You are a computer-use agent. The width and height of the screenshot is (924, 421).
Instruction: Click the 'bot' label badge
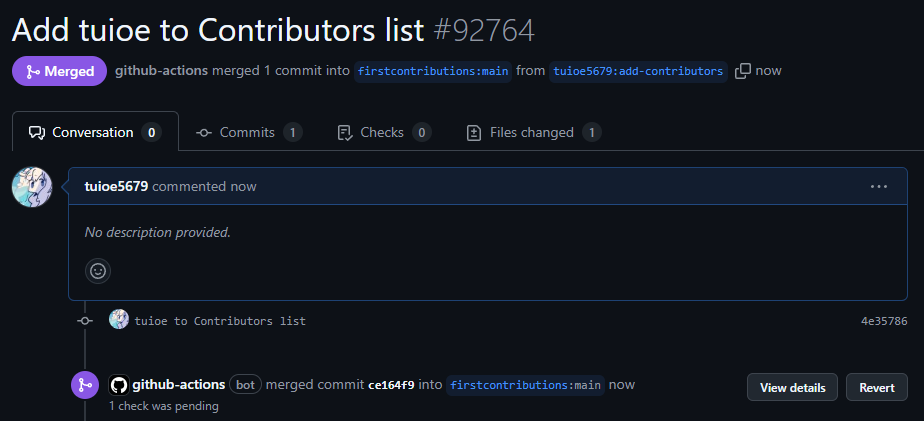pyautogui.click(x=245, y=385)
